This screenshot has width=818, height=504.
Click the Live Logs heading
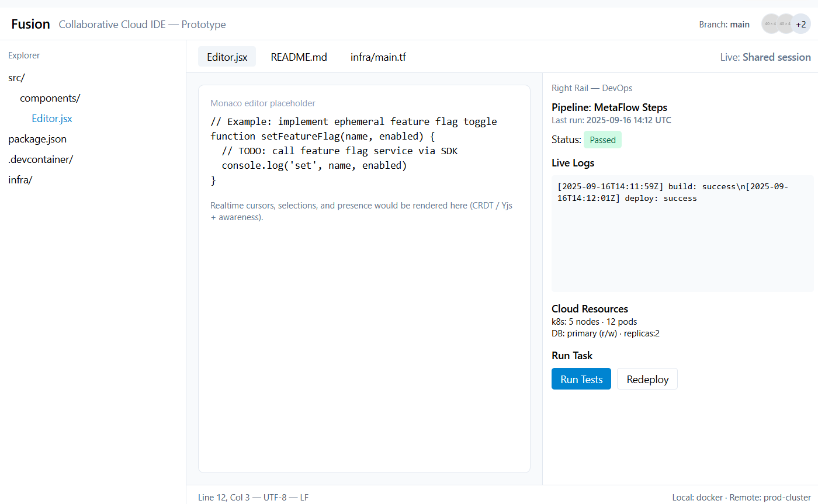pos(573,163)
